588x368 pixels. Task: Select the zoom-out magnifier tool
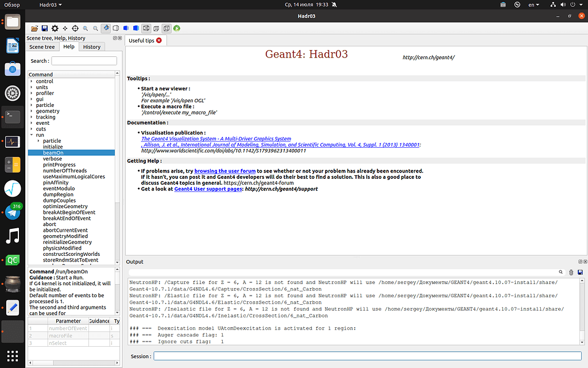[85, 28]
